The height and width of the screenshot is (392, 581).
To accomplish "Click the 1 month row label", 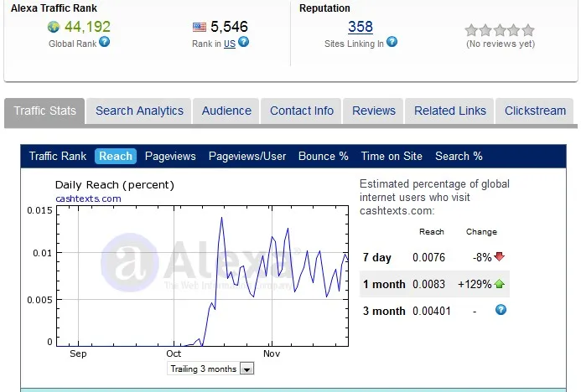I will click(384, 284).
